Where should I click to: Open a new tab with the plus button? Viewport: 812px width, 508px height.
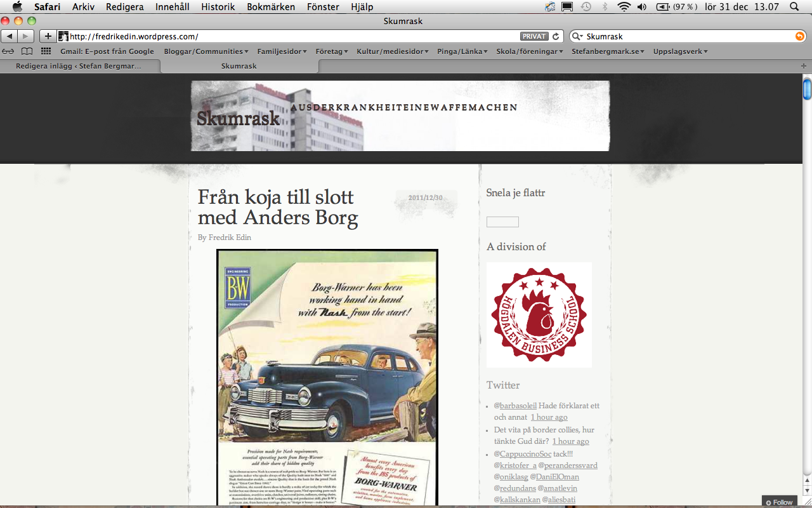(804, 66)
